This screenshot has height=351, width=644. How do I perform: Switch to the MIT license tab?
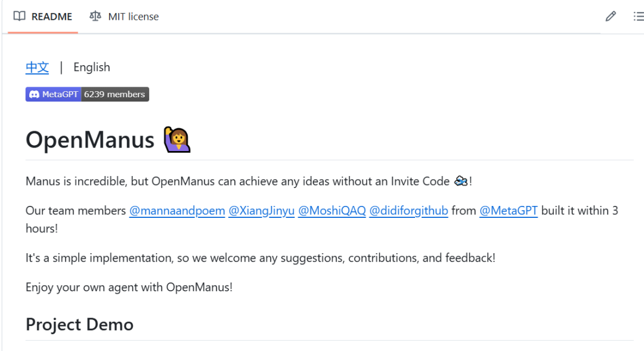[124, 17]
